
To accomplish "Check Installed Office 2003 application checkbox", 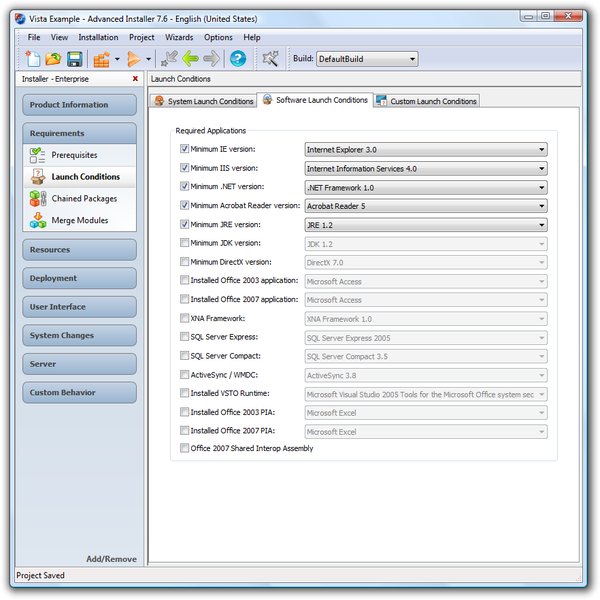I will [x=184, y=280].
